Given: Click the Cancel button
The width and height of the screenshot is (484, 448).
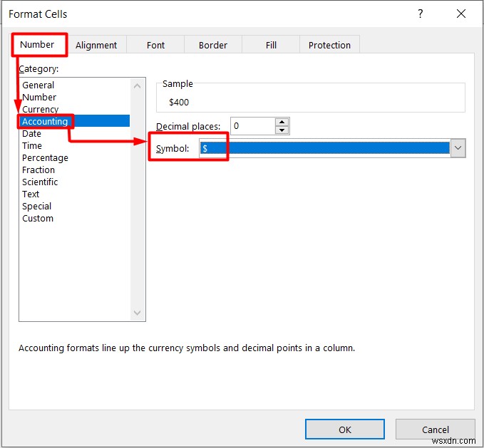Looking at the screenshot, I should pyautogui.click(x=436, y=429).
